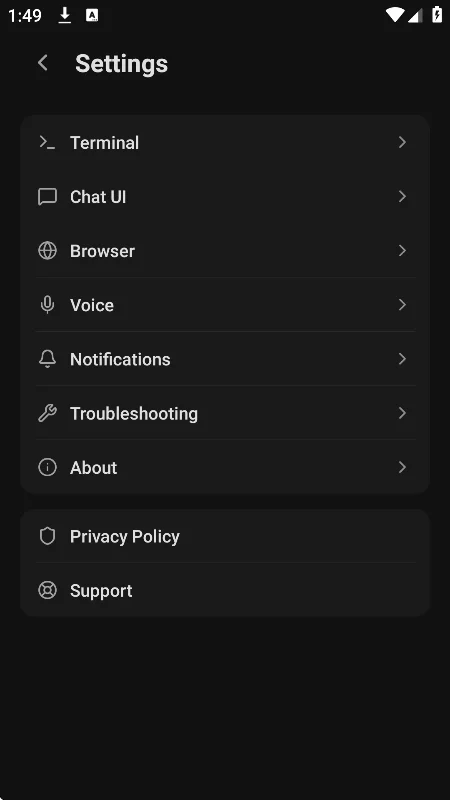The width and height of the screenshot is (450, 800).
Task: Open the Notifications menu entry
Action: pyautogui.click(x=225, y=359)
